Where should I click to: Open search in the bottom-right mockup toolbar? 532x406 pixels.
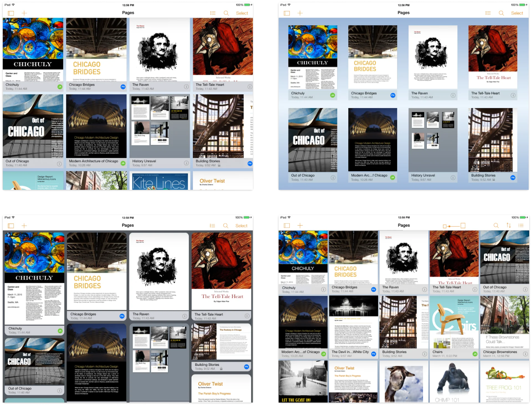coord(496,226)
